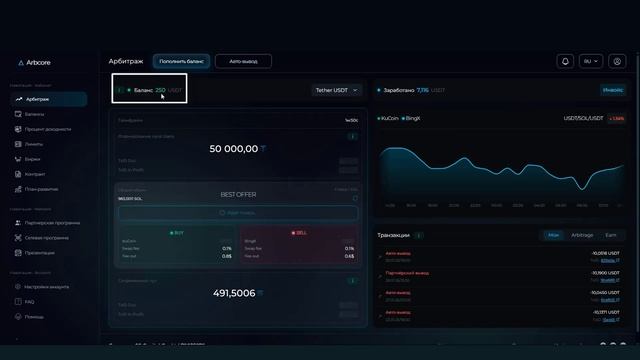640x360 pixels.
Task: Click the Сетевая программа network icon
Action: [18, 238]
